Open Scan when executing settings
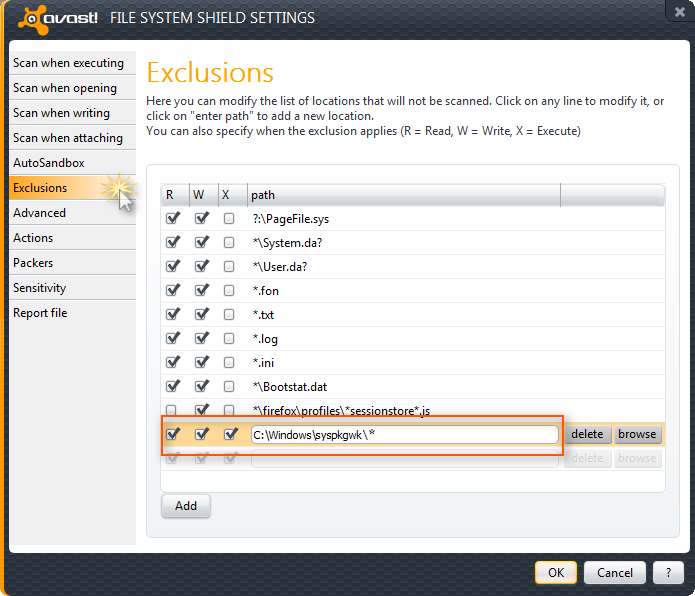This screenshot has width=695, height=596. (x=72, y=63)
